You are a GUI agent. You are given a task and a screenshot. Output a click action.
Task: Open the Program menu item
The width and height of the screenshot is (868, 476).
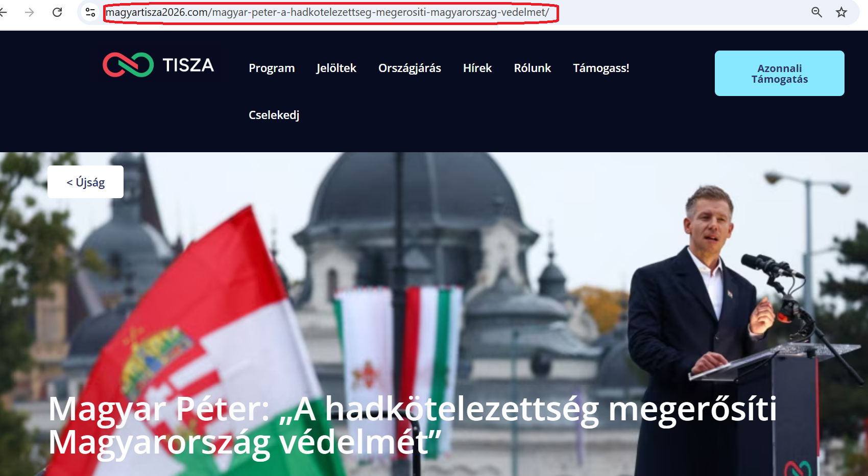tap(272, 68)
